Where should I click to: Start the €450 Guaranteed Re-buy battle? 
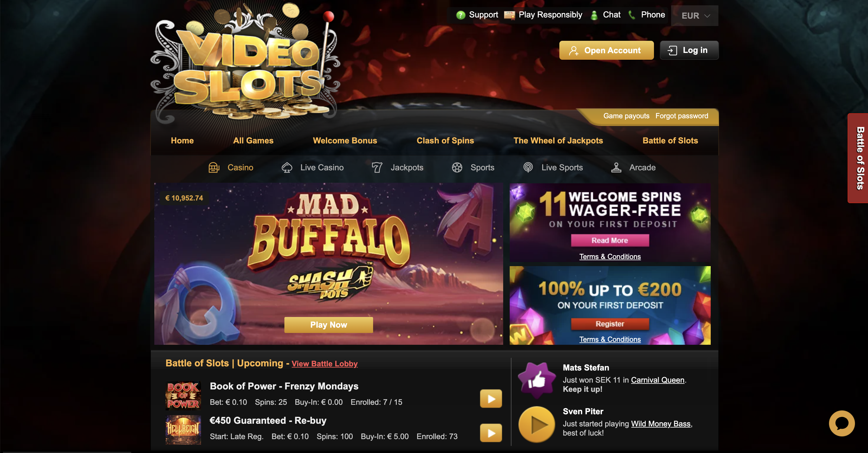490,433
